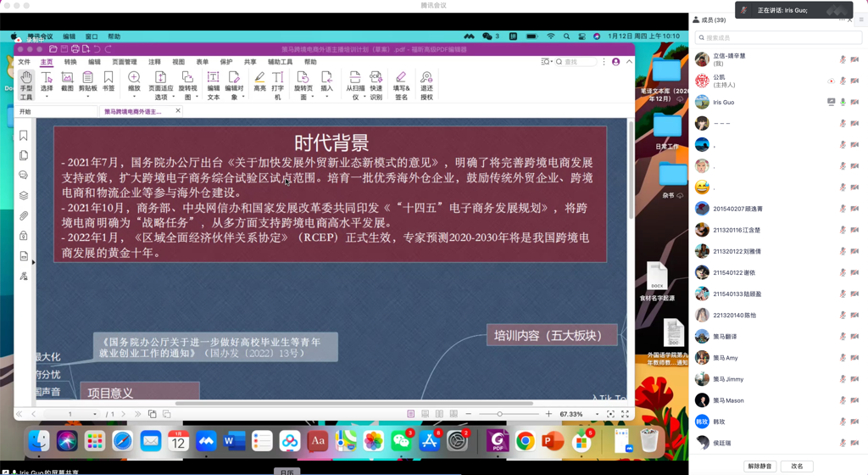Screen dimensions: 868x475
Task: Open the zoom percentage dropdown at 67.33%
Action: tap(597, 415)
